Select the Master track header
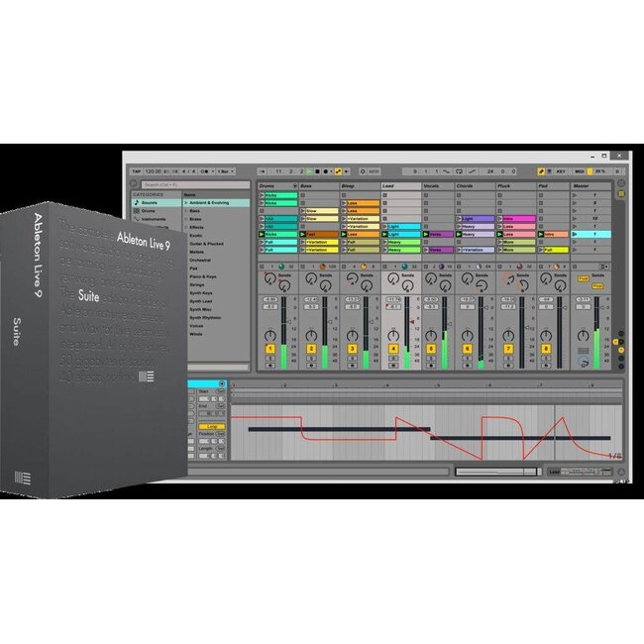 pyautogui.click(x=590, y=186)
